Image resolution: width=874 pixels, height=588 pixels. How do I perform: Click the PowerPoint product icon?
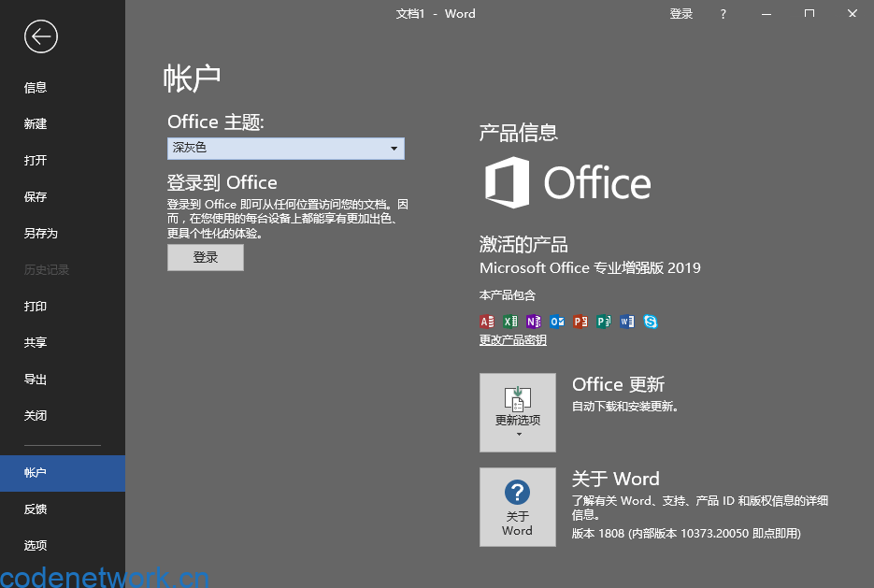tap(580, 322)
